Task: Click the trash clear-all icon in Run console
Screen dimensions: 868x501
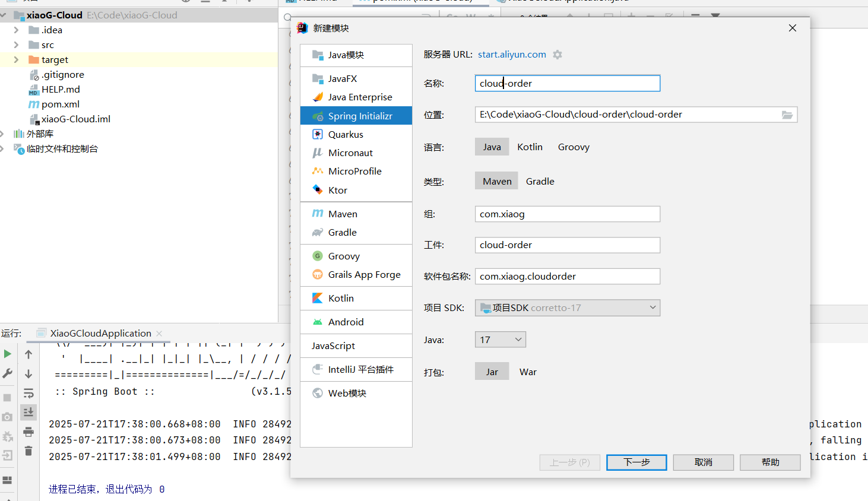Action: (28, 451)
